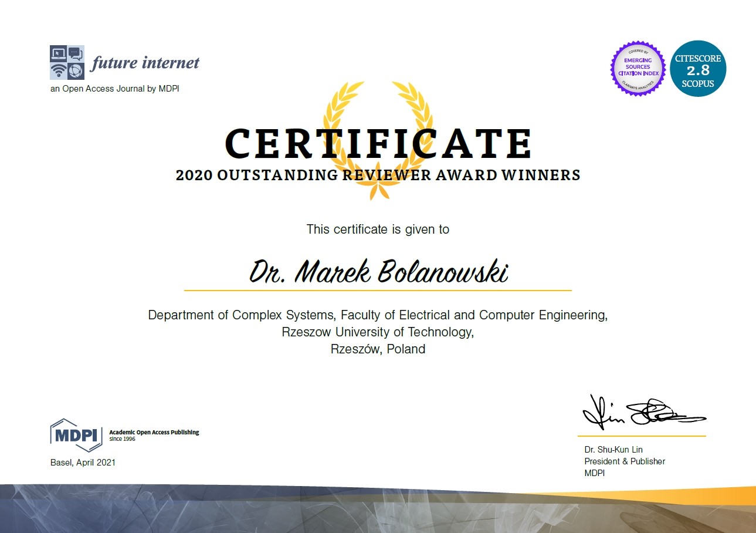756x533 pixels.
Task: Click the globe icon in the journal logo
Action: [x=75, y=71]
